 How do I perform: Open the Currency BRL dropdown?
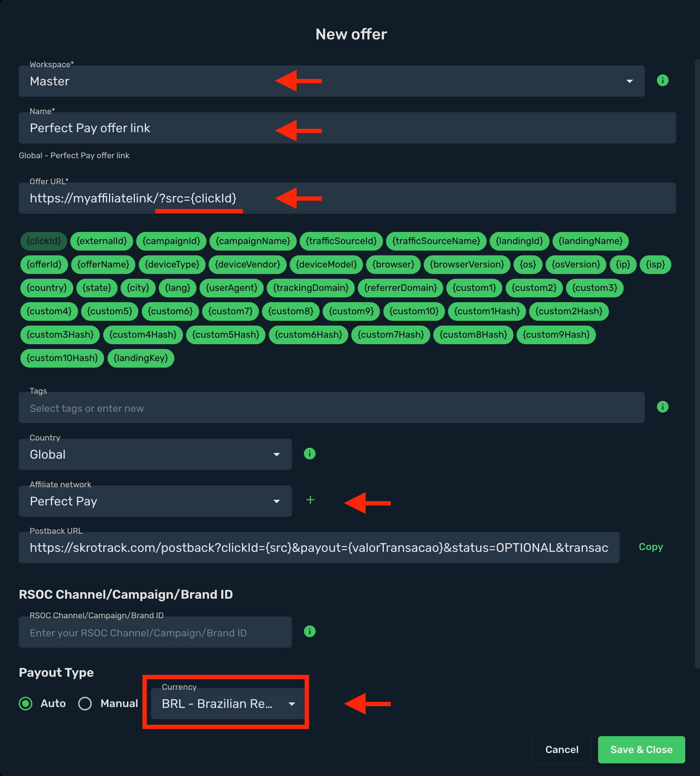pyautogui.click(x=228, y=704)
